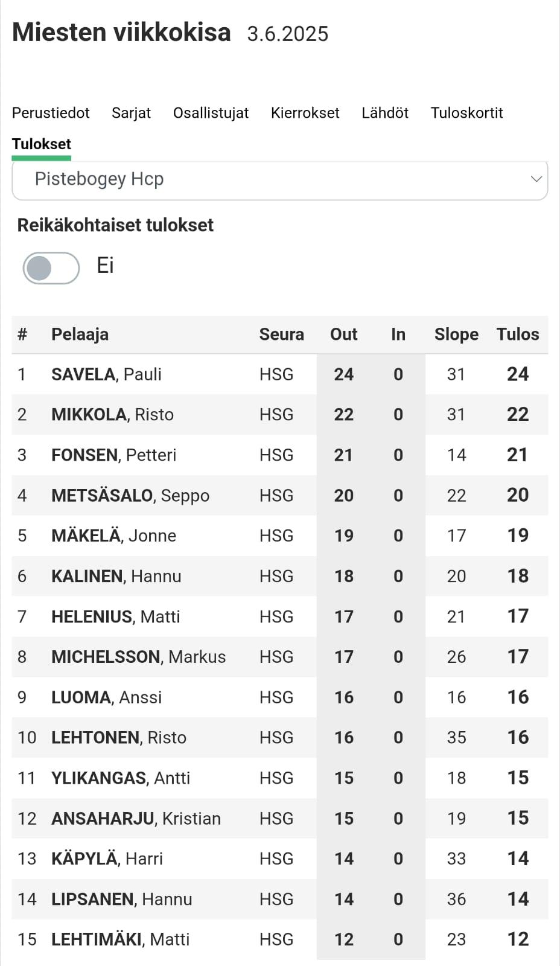Image resolution: width=560 pixels, height=966 pixels.
Task: Switch to the Tuloskortit tab
Action: pyautogui.click(x=466, y=113)
